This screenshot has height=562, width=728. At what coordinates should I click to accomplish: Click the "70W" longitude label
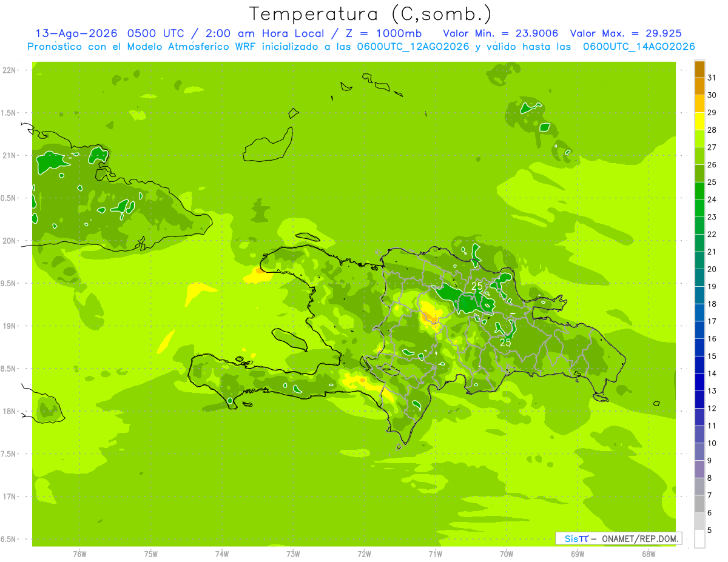pos(507,554)
